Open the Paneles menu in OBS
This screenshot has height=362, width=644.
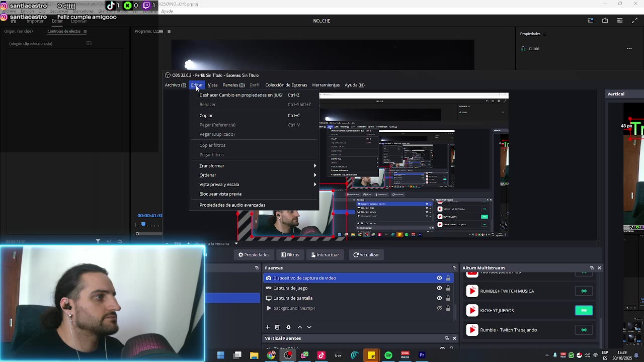point(233,85)
